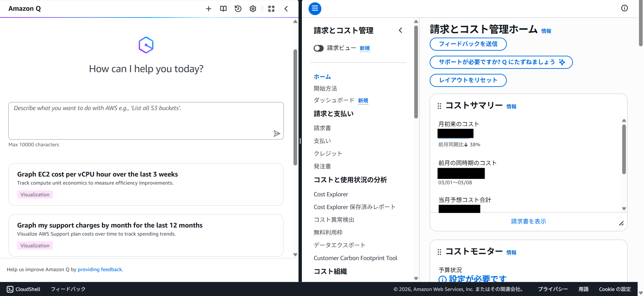Click Amazon Q panel scrollbar thumb

click(x=295, y=107)
